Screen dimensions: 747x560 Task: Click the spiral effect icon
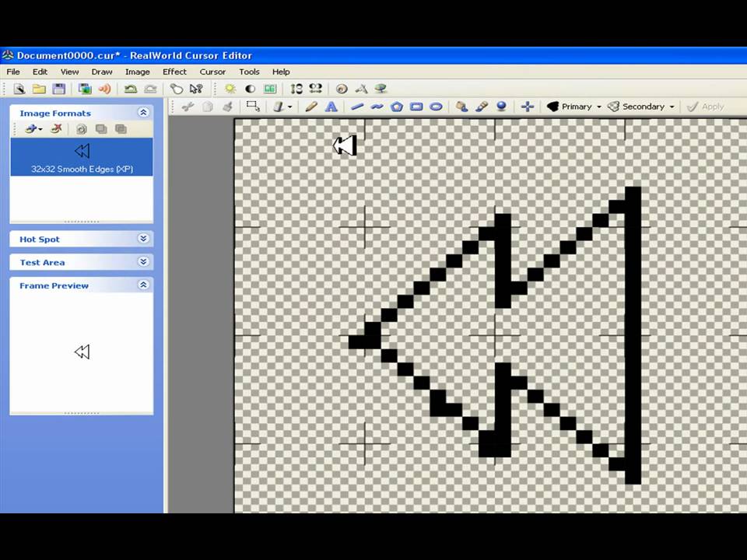[x=342, y=89]
